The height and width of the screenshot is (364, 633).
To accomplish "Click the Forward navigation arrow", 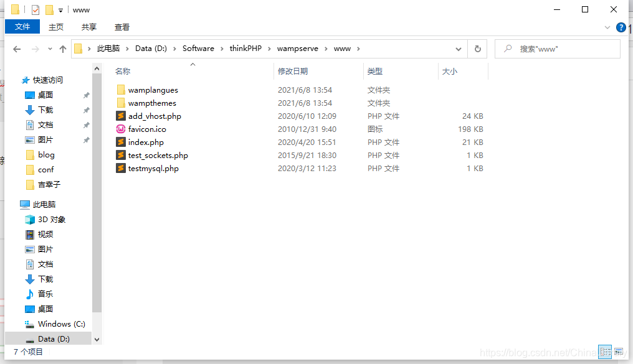I will pyautogui.click(x=36, y=49).
